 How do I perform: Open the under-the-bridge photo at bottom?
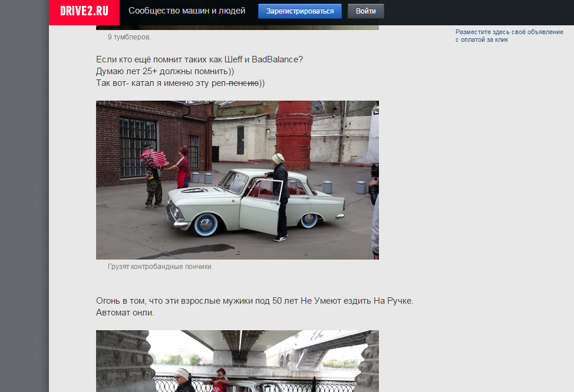pyautogui.click(x=237, y=361)
